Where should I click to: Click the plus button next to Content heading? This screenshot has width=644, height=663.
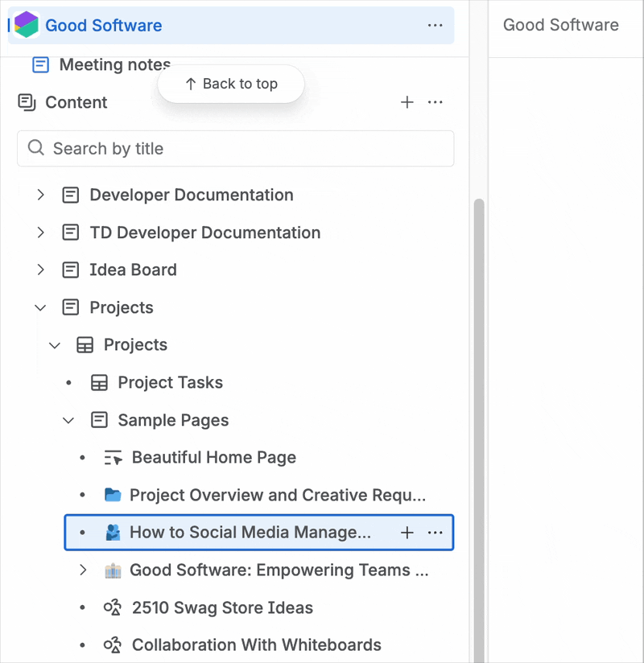tap(407, 102)
